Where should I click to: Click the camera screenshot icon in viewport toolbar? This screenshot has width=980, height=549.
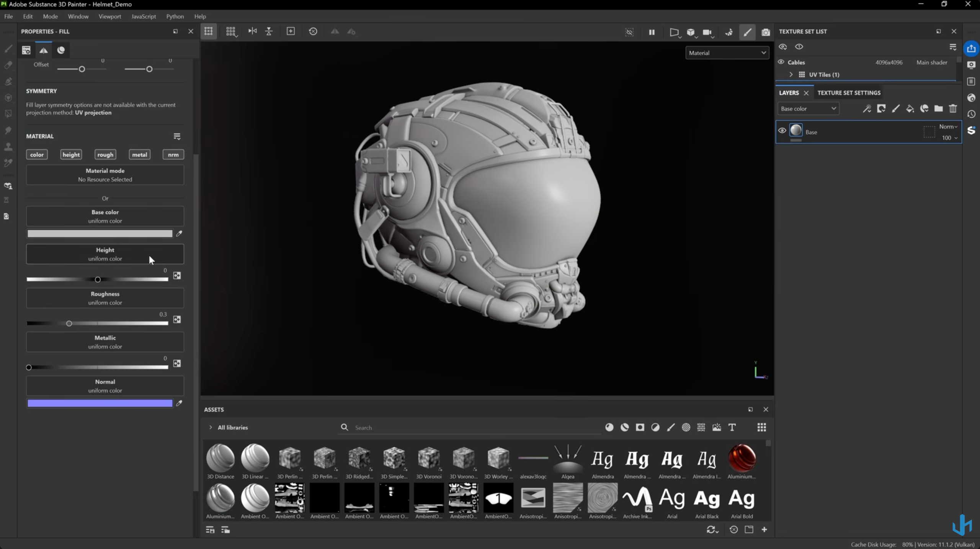pyautogui.click(x=765, y=32)
